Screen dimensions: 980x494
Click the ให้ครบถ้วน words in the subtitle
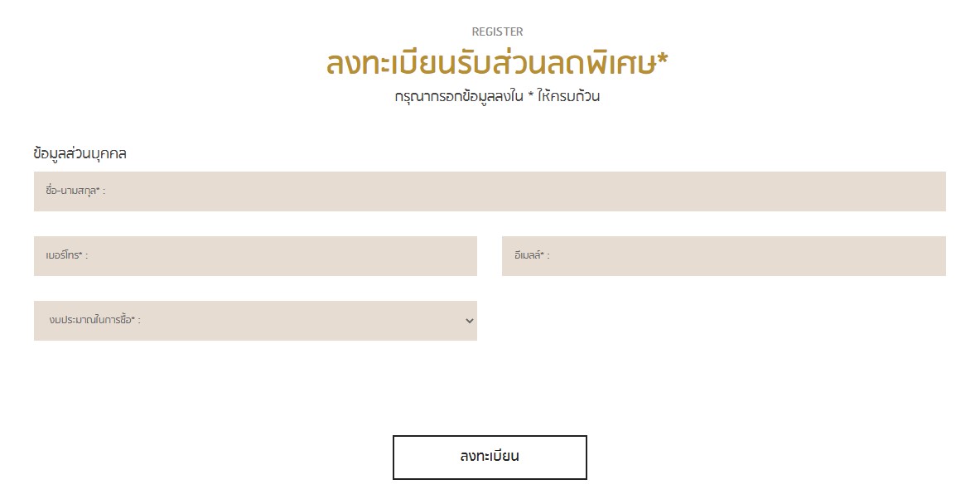coord(568,96)
